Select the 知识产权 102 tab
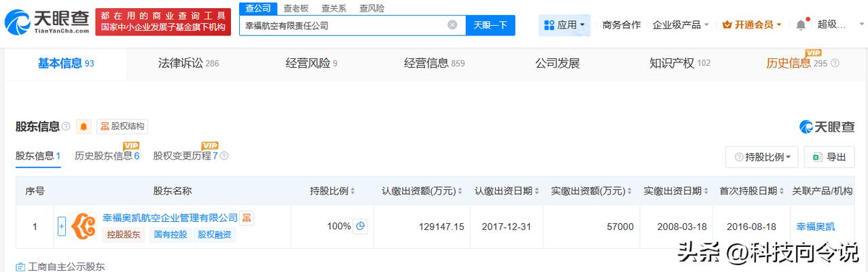Screen dimensions: 868x272 coord(680,63)
